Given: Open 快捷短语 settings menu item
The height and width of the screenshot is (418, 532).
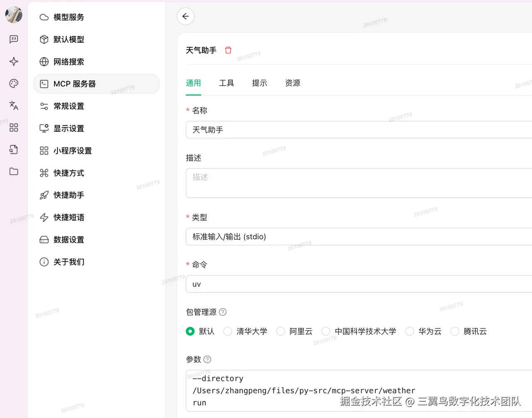Looking at the screenshot, I should (x=96, y=217).
